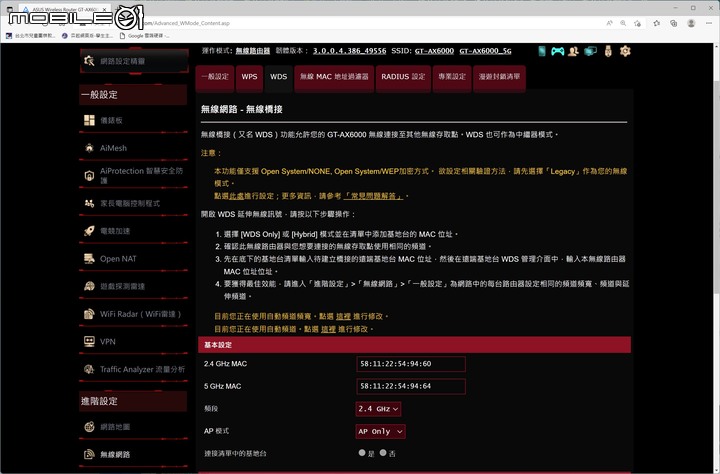
Task: Click the network devices monitor icon in header
Action: click(x=591, y=51)
